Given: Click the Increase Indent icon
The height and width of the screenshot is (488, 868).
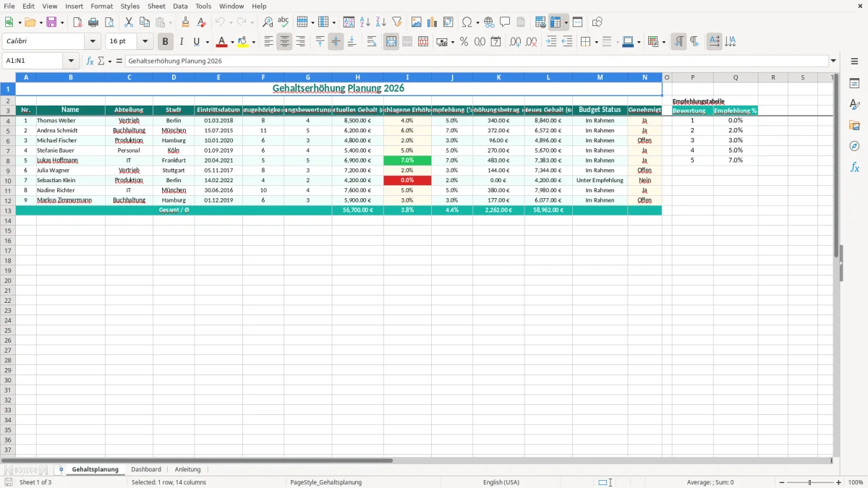Looking at the screenshot, I should 551,42.
